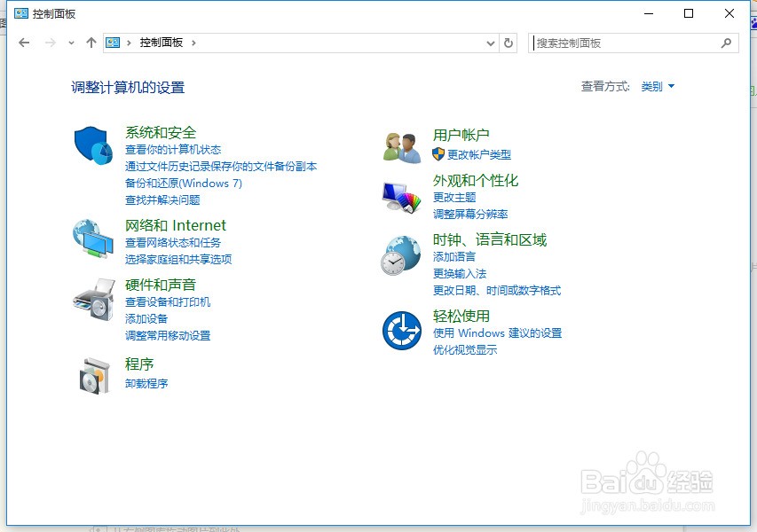
Task: Click 调整常用移动设置 link
Action: click(x=168, y=336)
